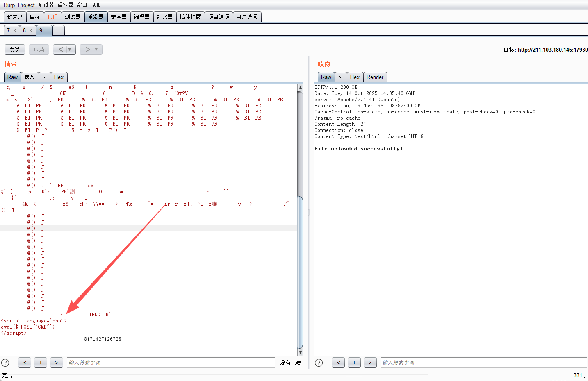Select the request 头 tab

[44, 77]
